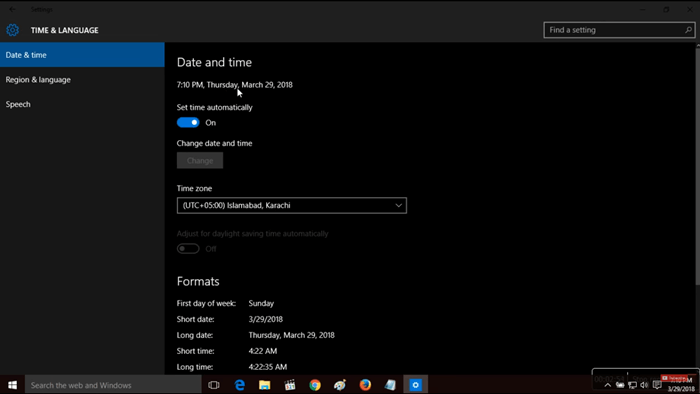
Task: Switch to Region & language section
Action: click(82, 79)
